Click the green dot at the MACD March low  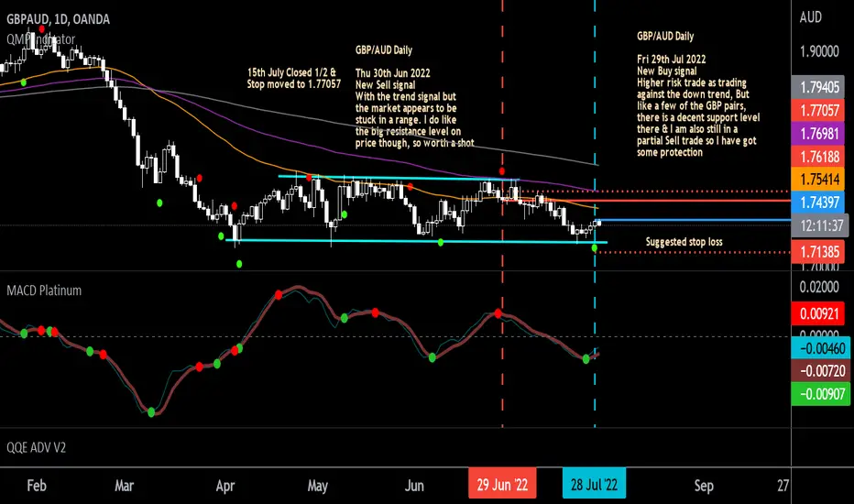[x=151, y=412]
